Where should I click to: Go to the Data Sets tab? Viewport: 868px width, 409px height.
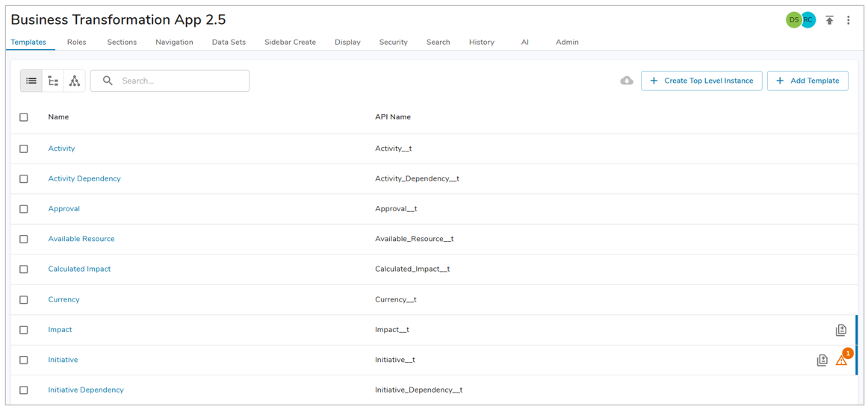pos(229,43)
